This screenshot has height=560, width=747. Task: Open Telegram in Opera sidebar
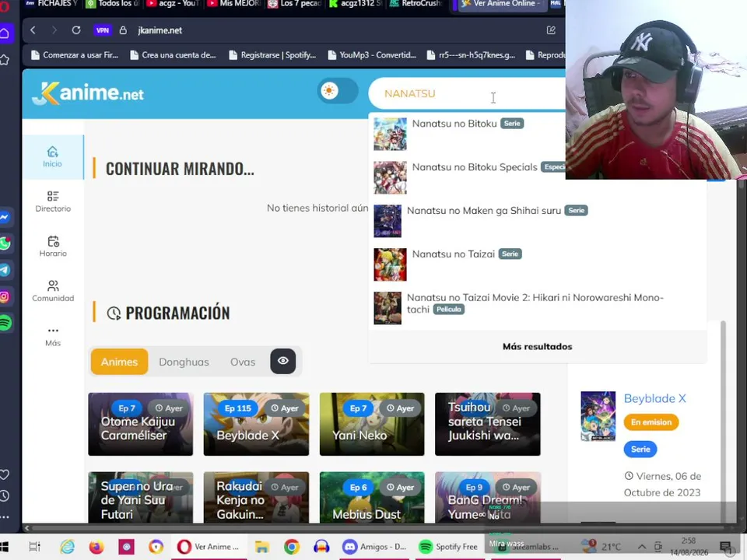pos(5,270)
